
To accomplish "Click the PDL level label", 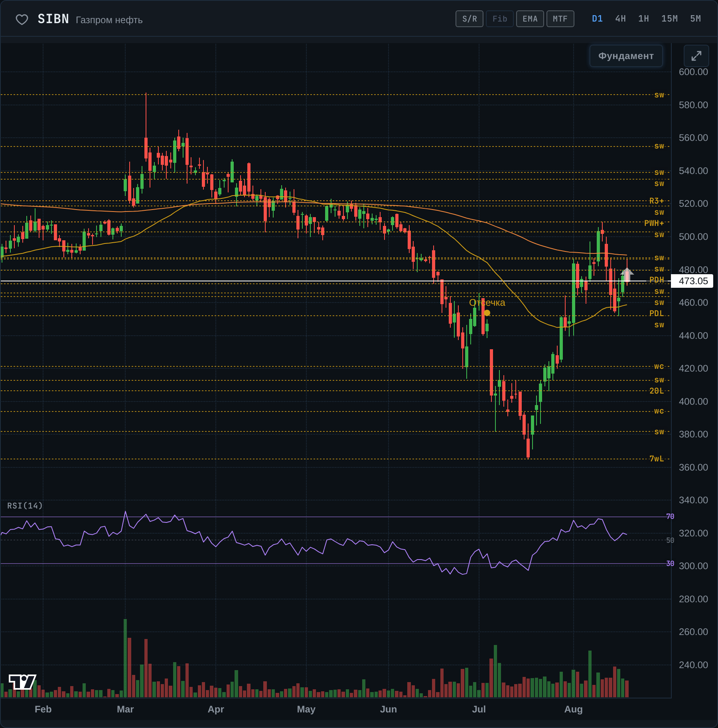I will (x=657, y=313).
